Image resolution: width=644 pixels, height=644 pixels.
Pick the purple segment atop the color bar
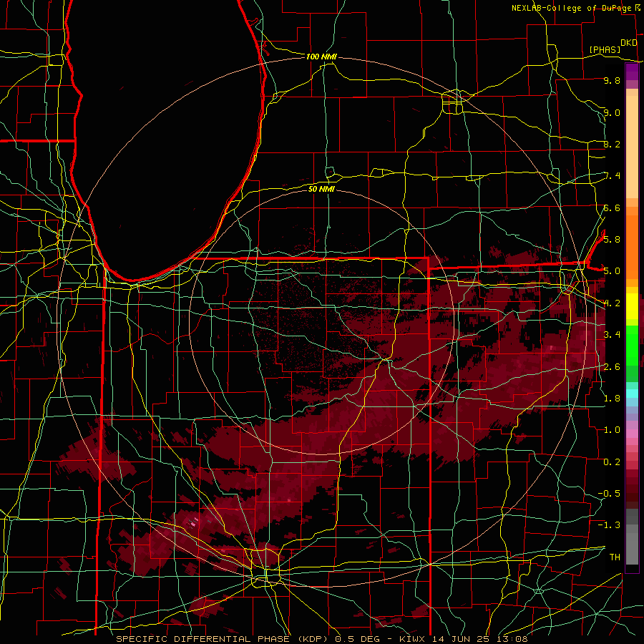coord(632,72)
